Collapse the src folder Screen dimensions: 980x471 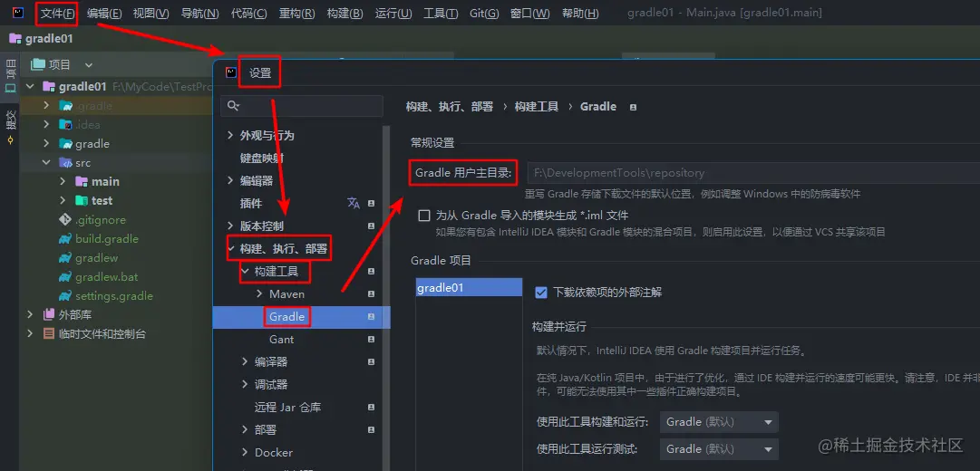[46, 162]
